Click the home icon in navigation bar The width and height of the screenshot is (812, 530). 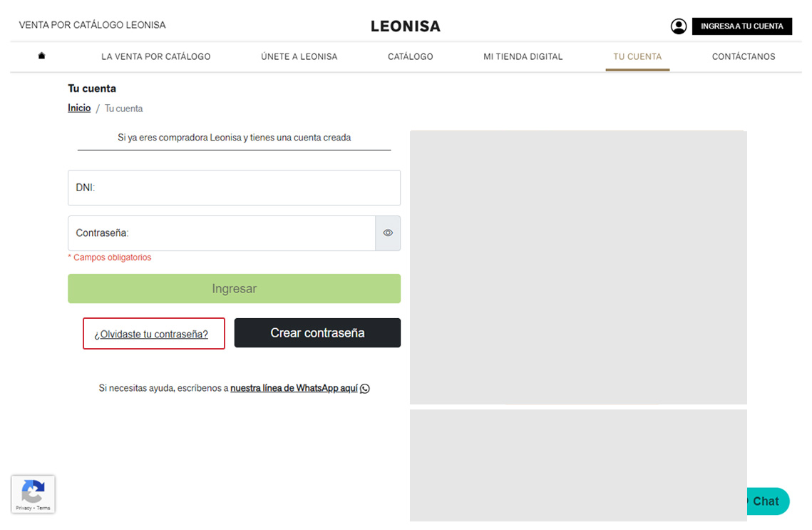[x=41, y=56]
